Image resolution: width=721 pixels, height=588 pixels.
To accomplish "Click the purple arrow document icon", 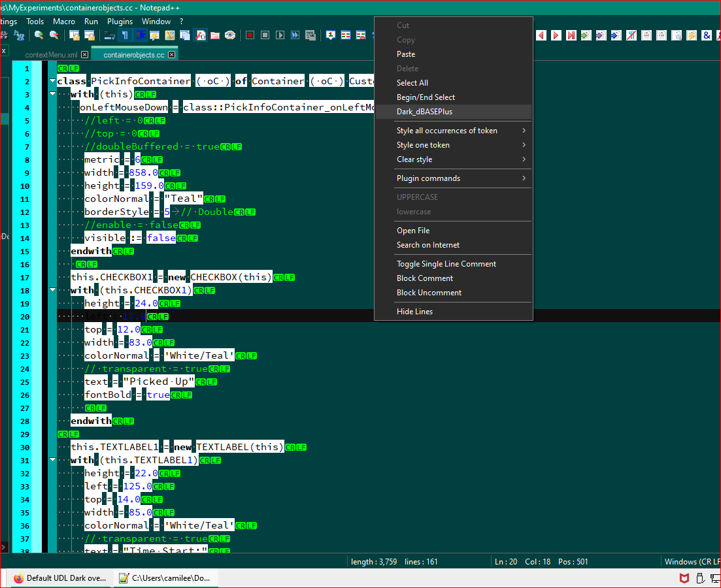I will coord(601,35).
